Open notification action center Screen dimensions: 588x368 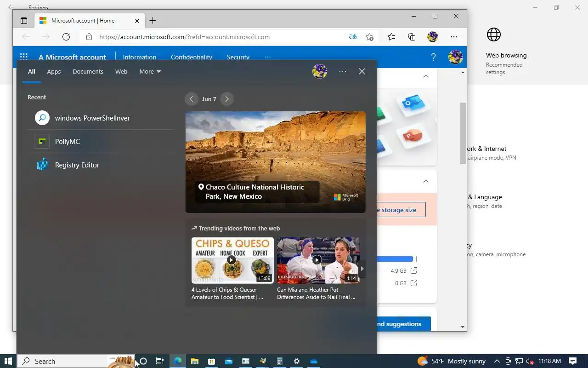point(573,361)
